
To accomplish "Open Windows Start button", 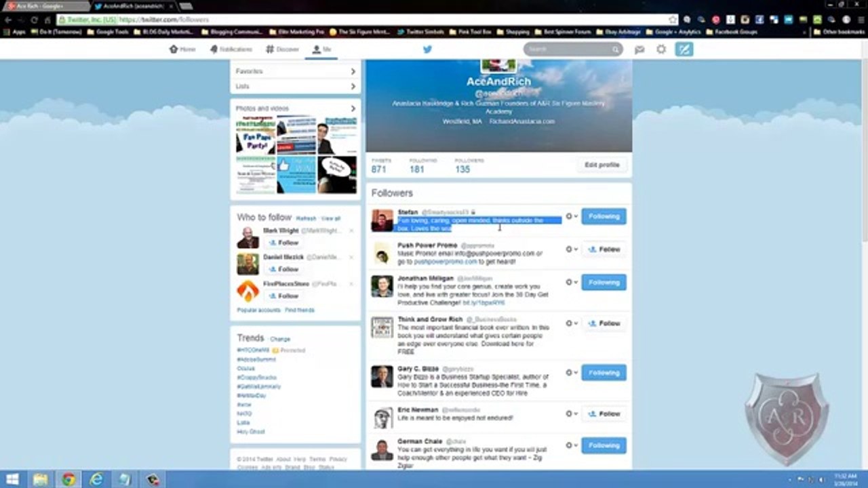I will 12,479.
